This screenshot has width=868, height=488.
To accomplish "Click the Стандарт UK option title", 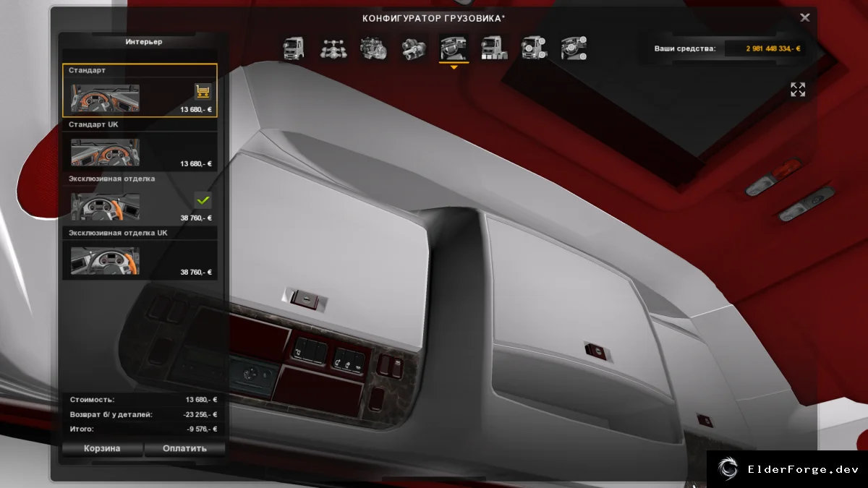I will tap(93, 124).
